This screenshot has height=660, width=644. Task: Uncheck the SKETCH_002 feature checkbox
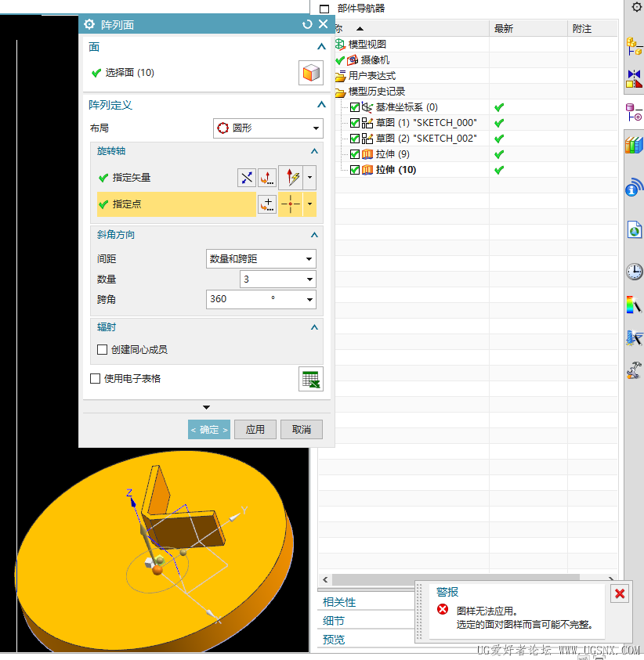[x=355, y=139]
